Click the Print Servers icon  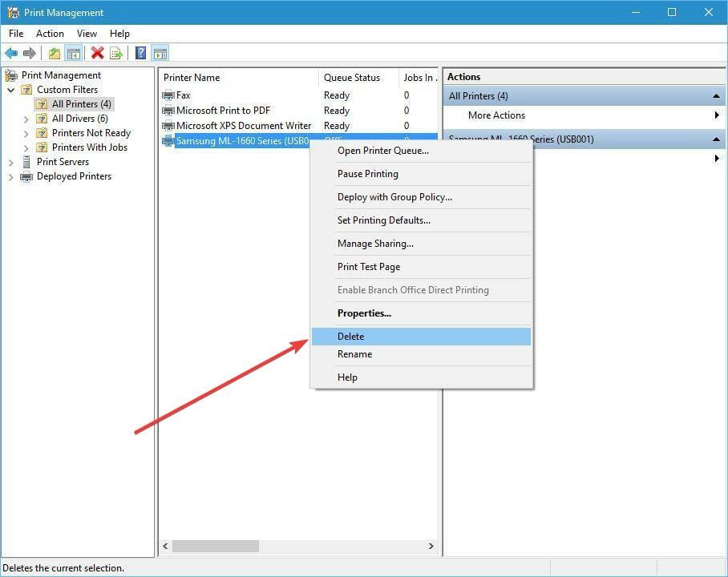point(27,162)
